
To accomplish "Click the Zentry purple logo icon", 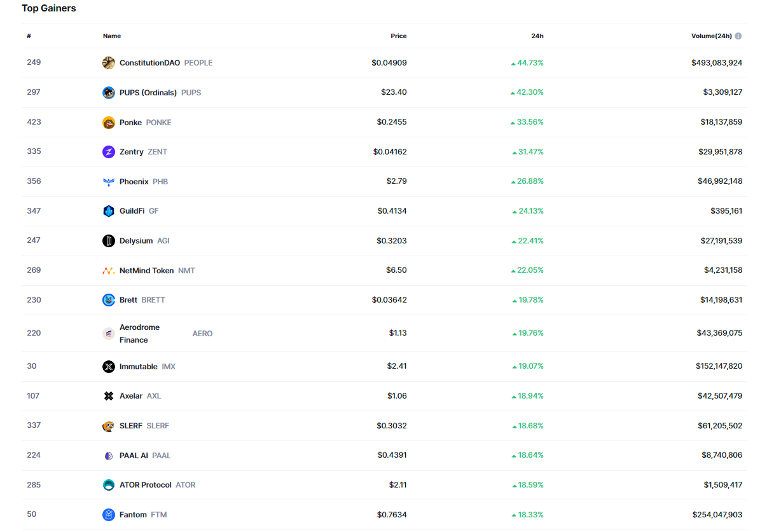I will [109, 152].
